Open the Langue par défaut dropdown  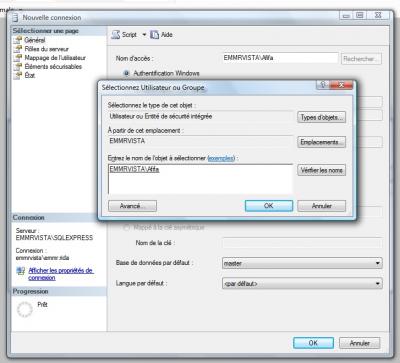click(x=302, y=284)
